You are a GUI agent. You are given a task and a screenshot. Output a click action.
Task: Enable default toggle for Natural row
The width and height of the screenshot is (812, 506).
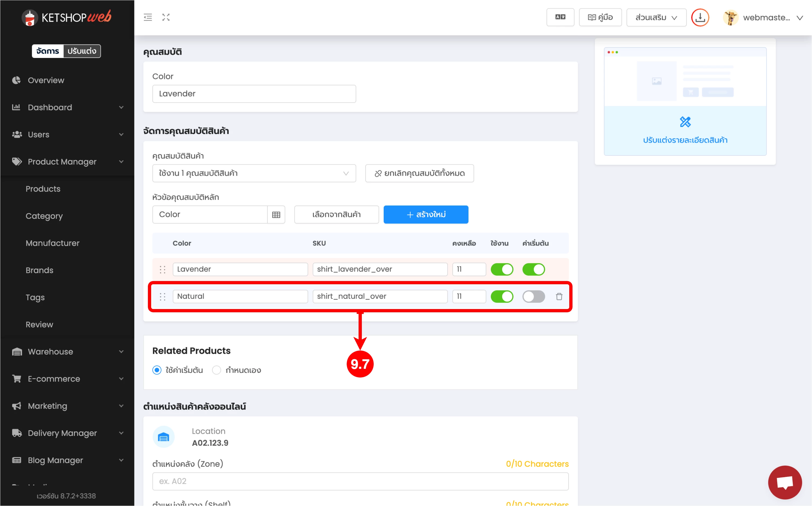[534, 296]
